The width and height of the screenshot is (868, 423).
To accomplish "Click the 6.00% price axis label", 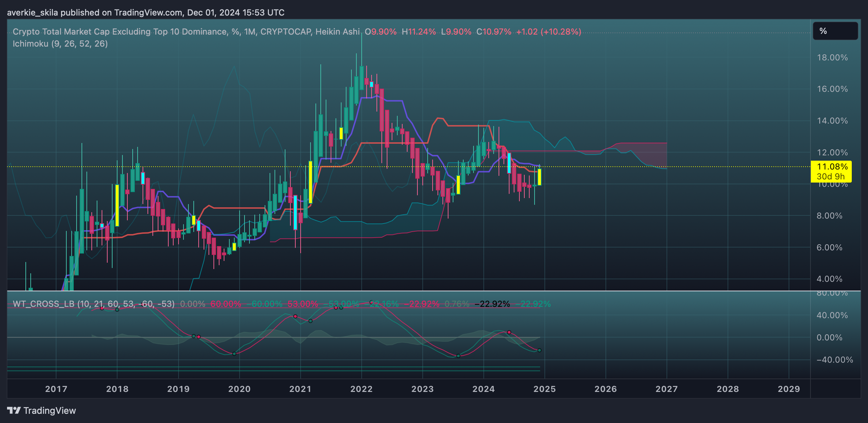I will (830, 248).
